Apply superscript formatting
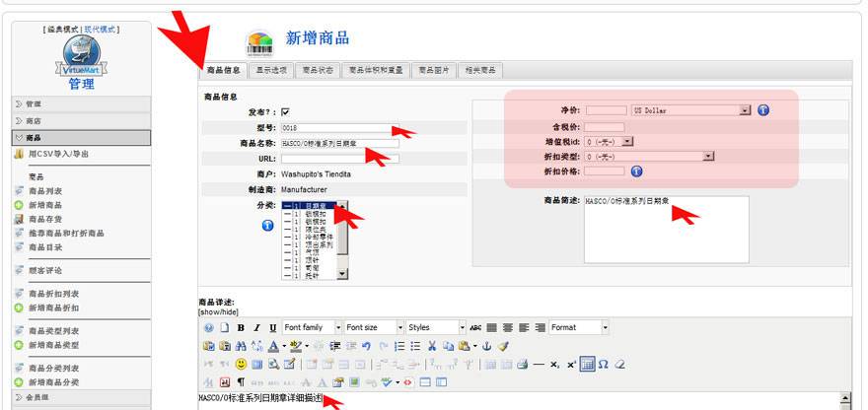Image resolution: width=868 pixels, height=410 pixels. click(x=571, y=364)
